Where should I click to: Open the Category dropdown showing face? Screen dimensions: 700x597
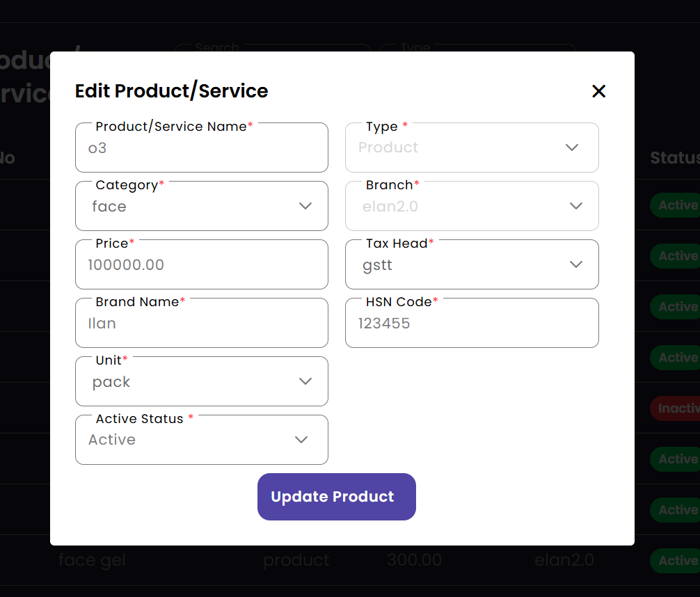(201, 207)
